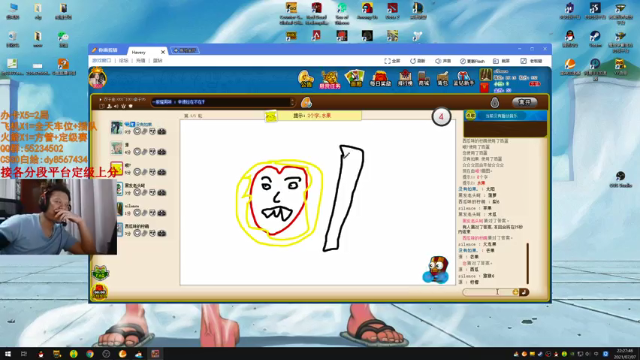640x360 pixels.
Task: Click 论坛 forum link in browser toolbar
Action: (124, 60)
